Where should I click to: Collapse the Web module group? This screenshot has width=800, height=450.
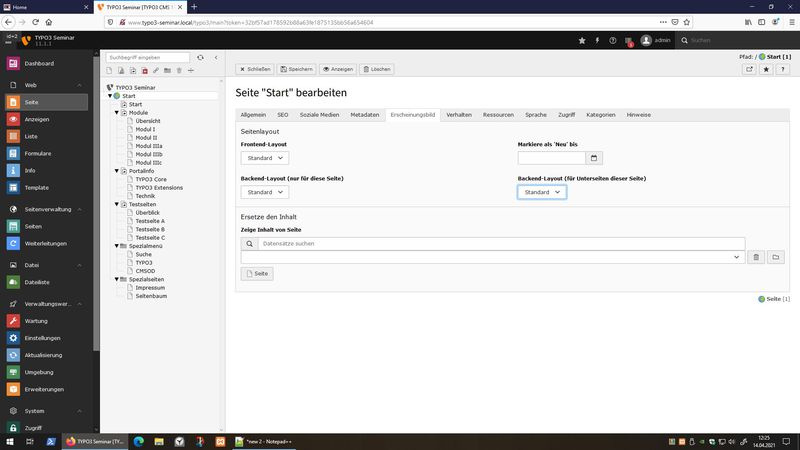coord(80,85)
